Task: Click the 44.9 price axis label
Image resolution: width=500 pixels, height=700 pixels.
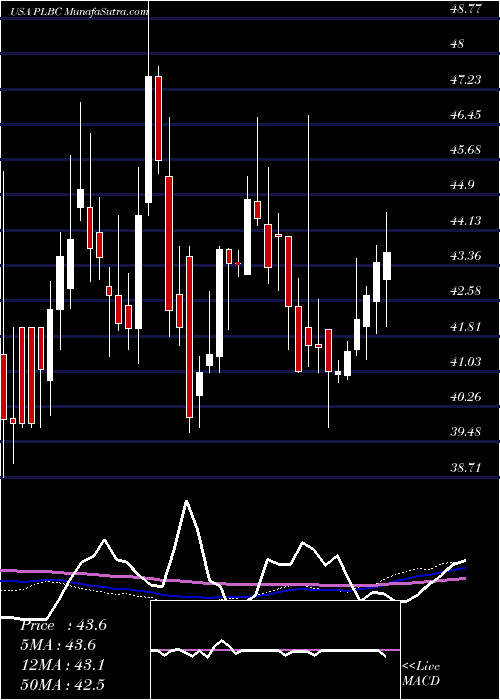Action: pos(462,185)
